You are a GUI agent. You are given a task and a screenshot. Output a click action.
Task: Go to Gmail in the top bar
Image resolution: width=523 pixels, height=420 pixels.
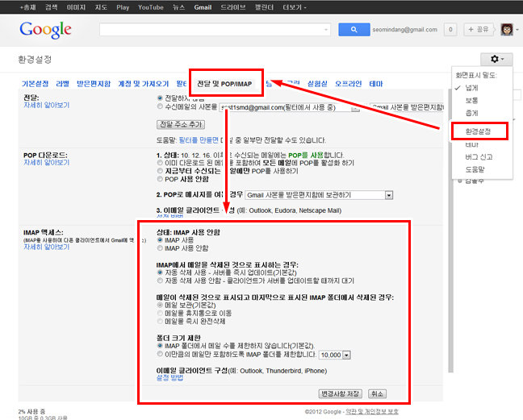203,7
